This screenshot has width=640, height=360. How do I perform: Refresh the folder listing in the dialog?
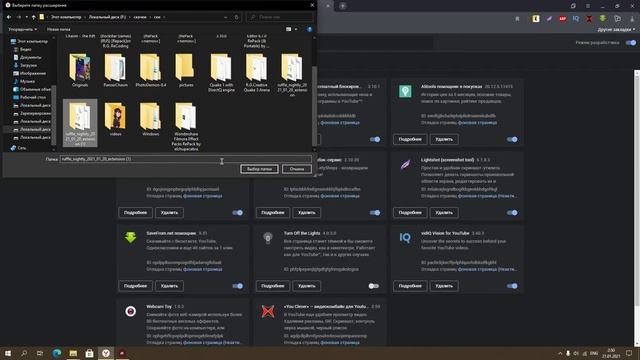(236, 17)
